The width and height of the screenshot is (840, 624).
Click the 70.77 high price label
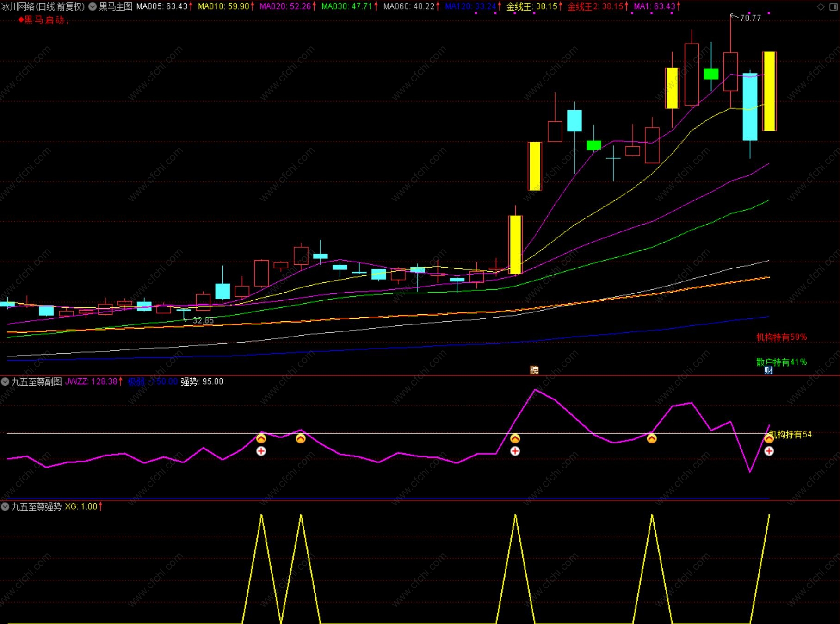(x=750, y=18)
